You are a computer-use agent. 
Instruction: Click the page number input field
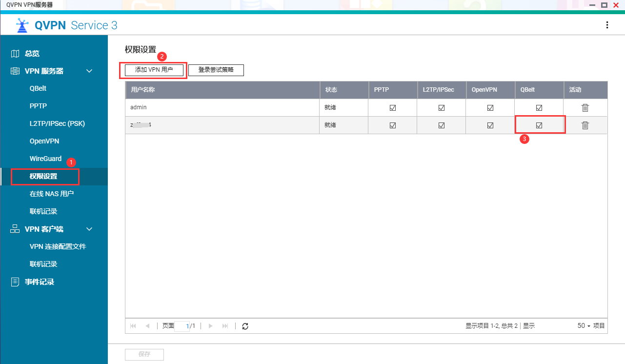click(181, 326)
